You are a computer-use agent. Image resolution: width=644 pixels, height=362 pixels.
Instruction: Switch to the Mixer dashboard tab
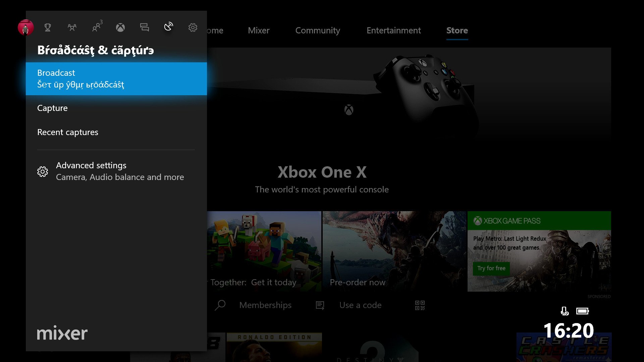(x=259, y=31)
